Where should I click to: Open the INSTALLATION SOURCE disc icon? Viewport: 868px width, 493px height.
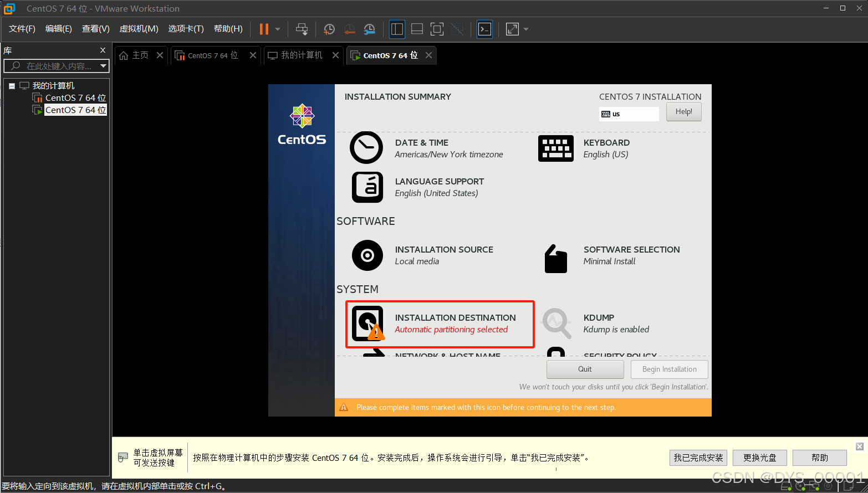point(367,255)
